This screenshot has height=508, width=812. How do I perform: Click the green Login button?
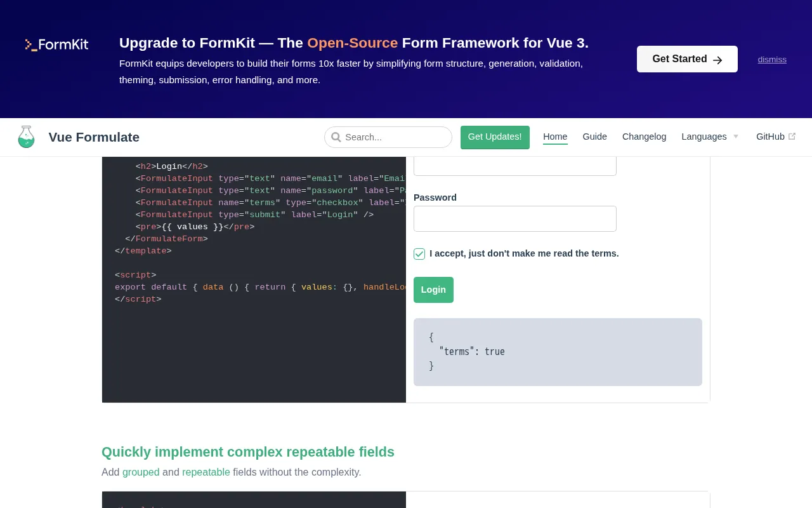(433, 290)
